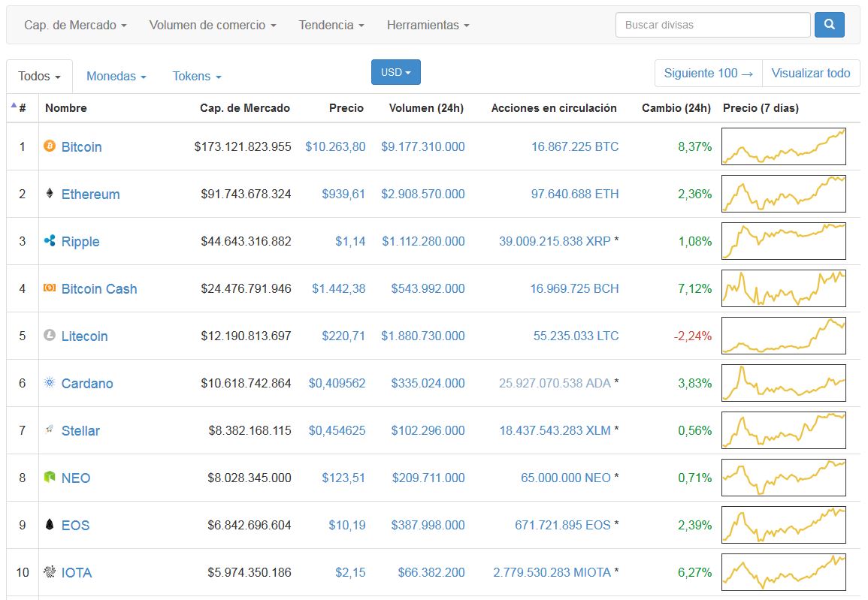Open the USD currency selector
This screenshot has height=600, width=868.
click(396, 72)
